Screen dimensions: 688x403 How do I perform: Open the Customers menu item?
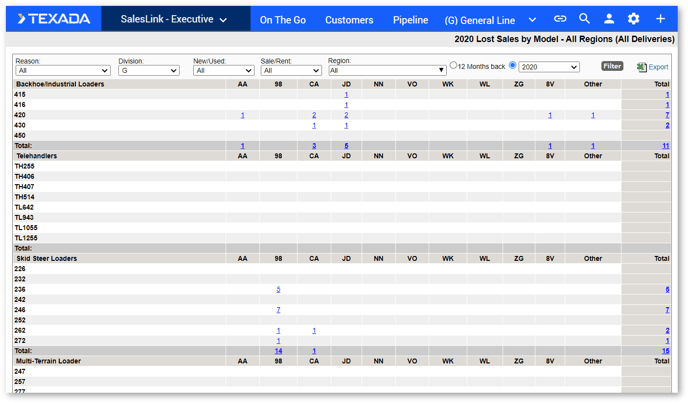[349, 20]
